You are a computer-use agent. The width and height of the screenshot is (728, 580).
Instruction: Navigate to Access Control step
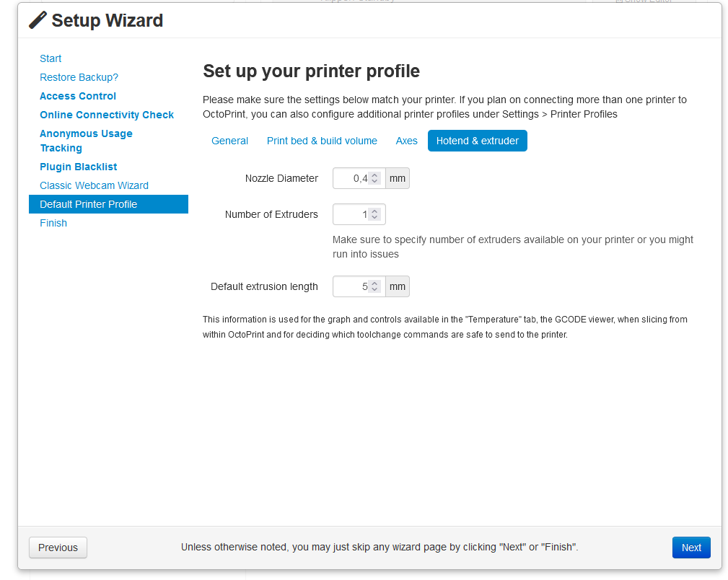pos(78,96)
